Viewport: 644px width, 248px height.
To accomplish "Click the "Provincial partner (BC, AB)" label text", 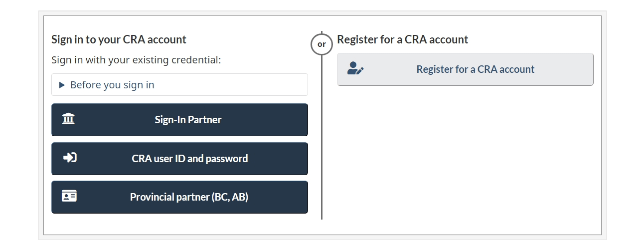I will [189, 197].
